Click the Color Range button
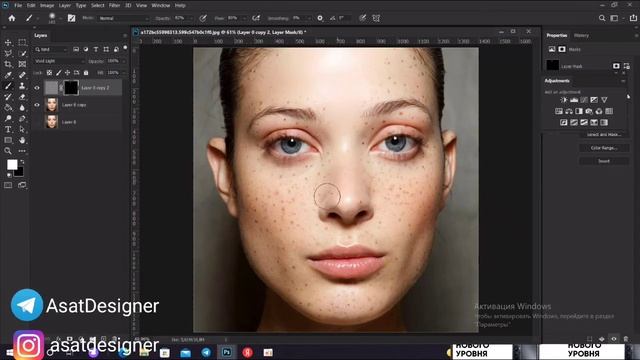 [604, 148]
